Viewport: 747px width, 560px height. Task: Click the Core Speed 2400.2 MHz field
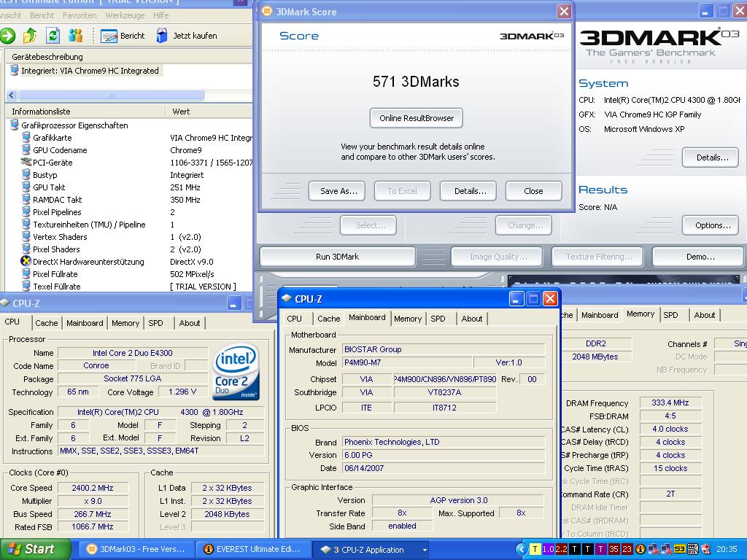pyautogui.click(x=93, y=488)
